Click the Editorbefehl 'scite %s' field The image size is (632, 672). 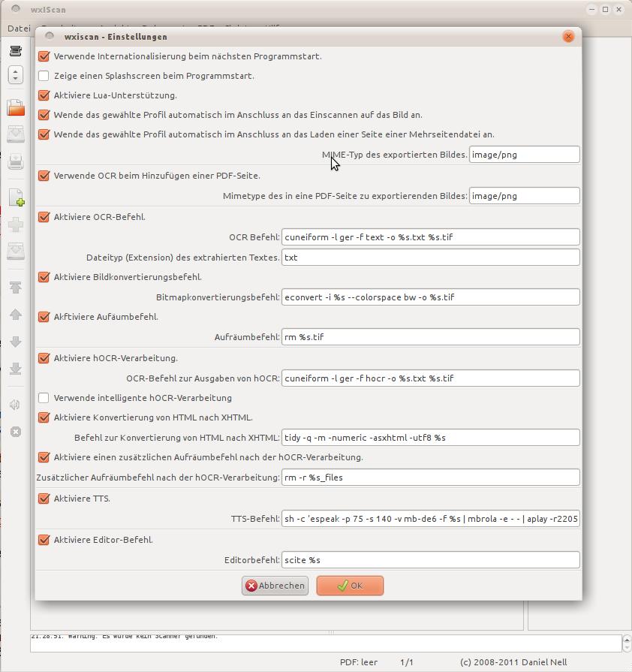pyautogui.click(x=431, y=559)
